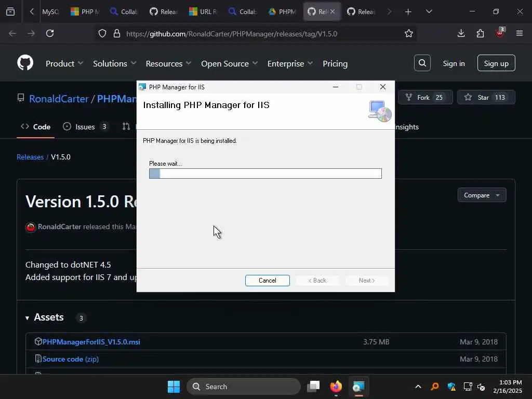
Task: Show hidden system tray icons
Action: click(418, 387)
